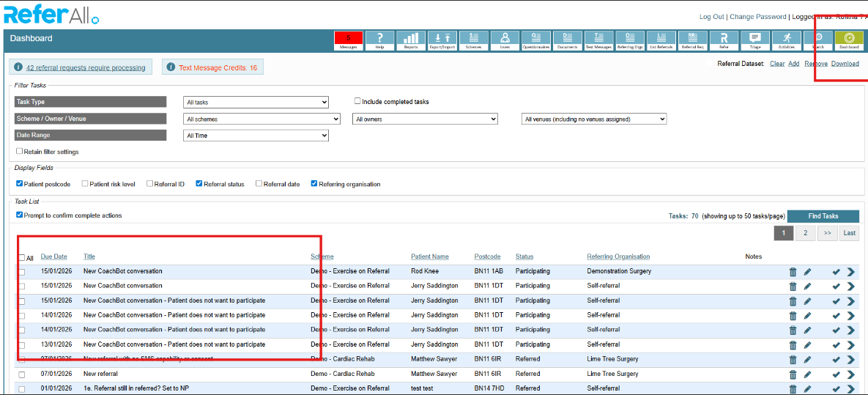This screenshot has height=395, width=868.
Task: Enable the Include completed tasks checkbox
Action: click(x=357, y=102)
